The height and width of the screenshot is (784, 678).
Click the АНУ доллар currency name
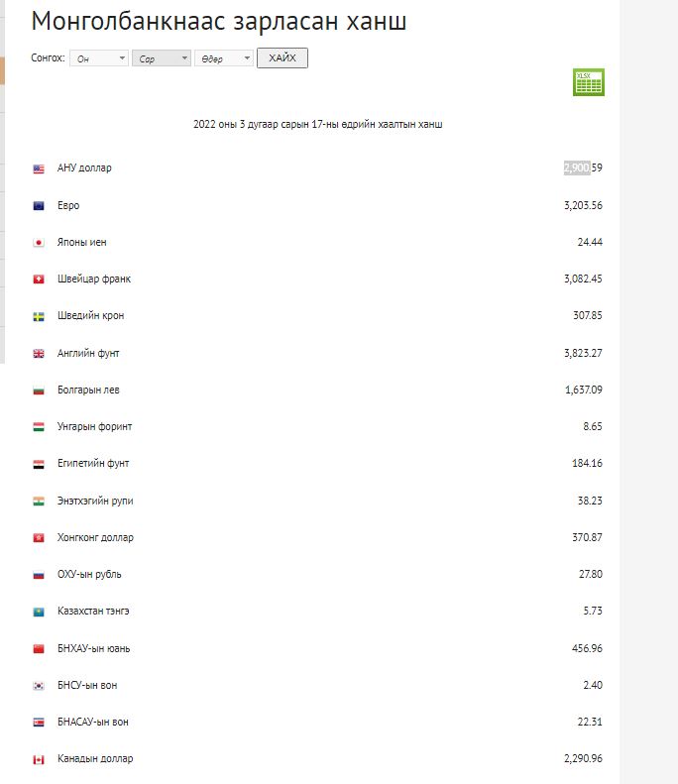click(x=84, y=168)
